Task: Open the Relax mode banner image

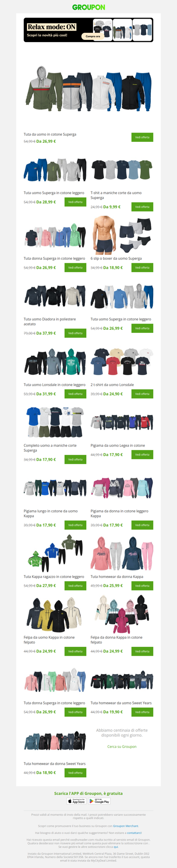Action: (88, 30)
